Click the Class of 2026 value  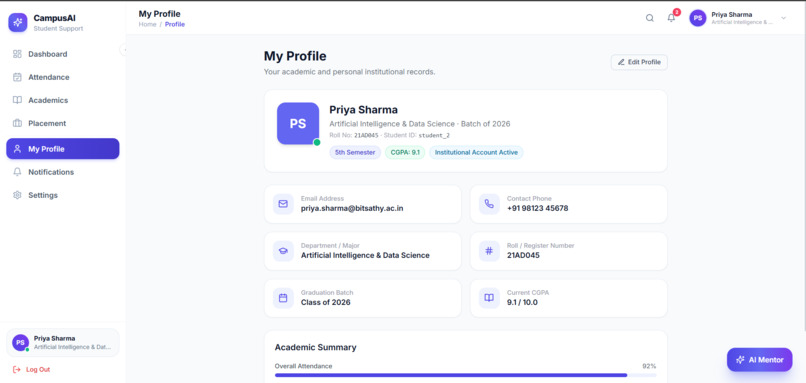click(x=326, y=302)
